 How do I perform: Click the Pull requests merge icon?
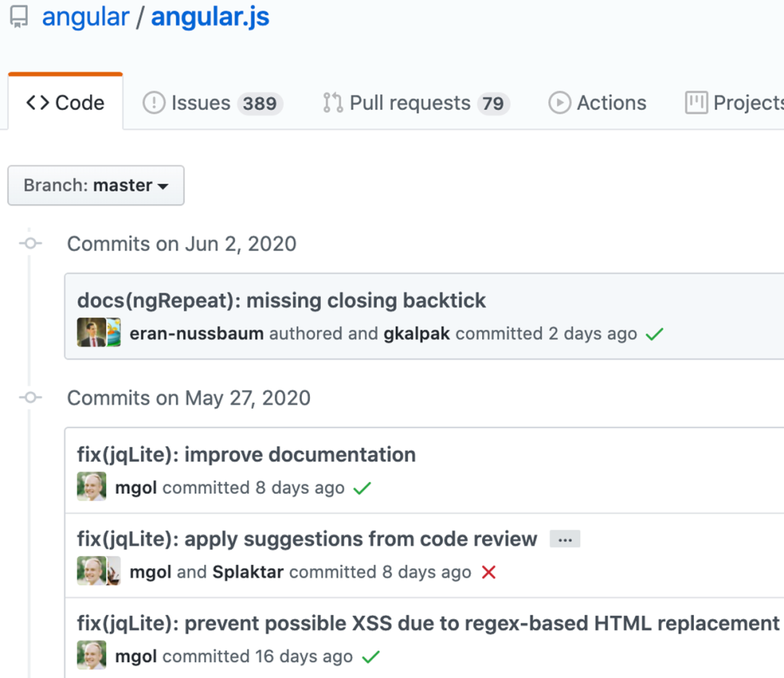pyautogui.click(x=333, y=103)
